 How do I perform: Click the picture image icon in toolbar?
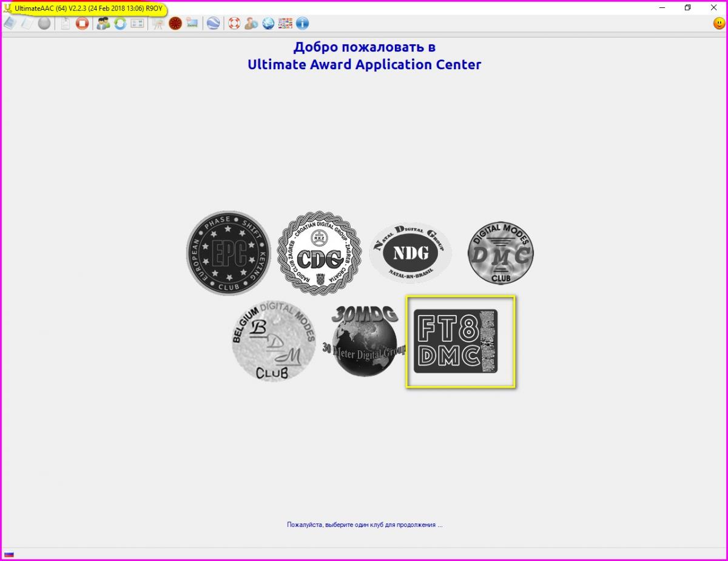point(192,24)
